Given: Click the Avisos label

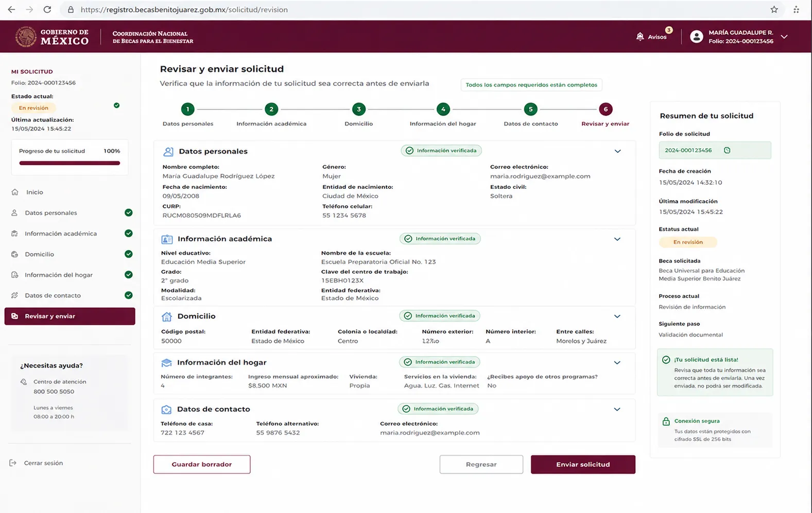Looking at the screenshot, I should click(x=657, y=37).
